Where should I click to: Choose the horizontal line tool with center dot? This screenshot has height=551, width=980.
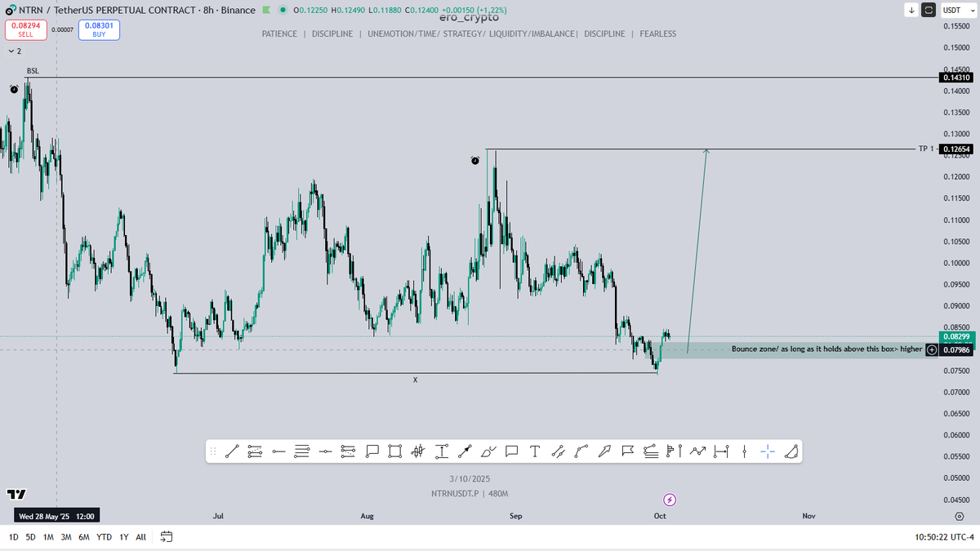(325, 451)
